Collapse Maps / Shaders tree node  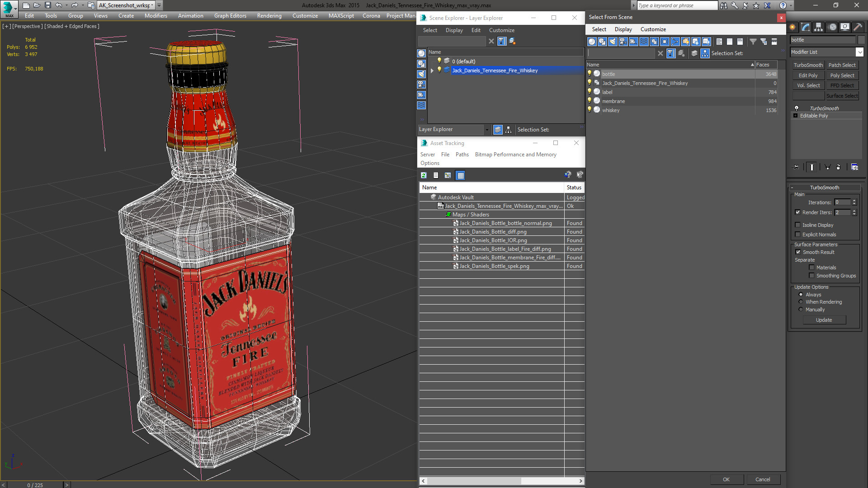click(448, 215)
